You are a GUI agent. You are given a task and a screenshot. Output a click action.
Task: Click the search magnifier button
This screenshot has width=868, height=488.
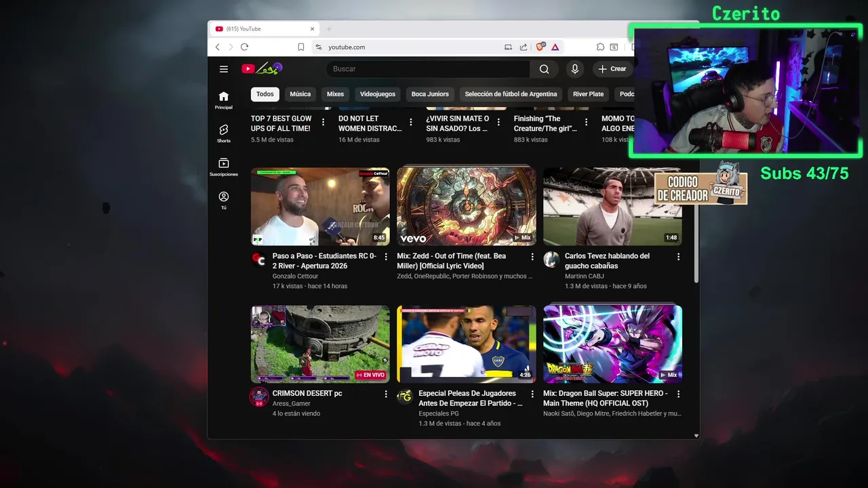point(544,68)
